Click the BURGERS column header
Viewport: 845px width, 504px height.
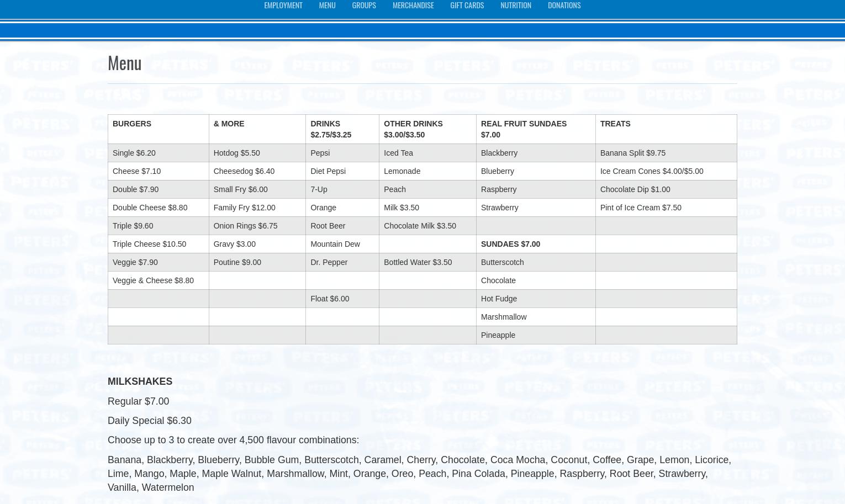131,124
